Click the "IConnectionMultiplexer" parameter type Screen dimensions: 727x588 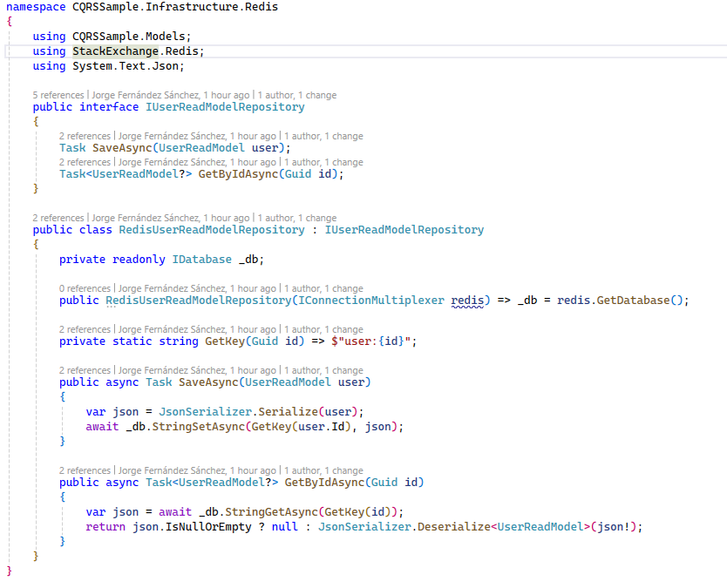click(x=371, y=301)
